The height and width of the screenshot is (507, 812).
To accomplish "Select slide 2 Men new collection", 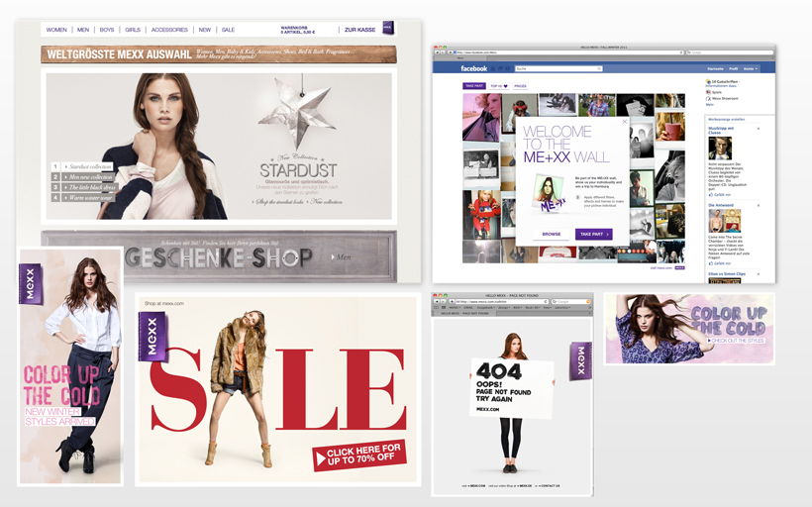I will 82,177.
